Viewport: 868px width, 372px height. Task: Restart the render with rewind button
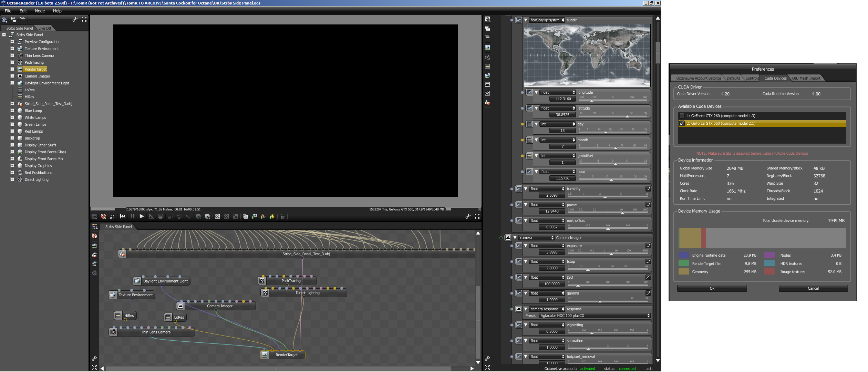tap(123, 217)
